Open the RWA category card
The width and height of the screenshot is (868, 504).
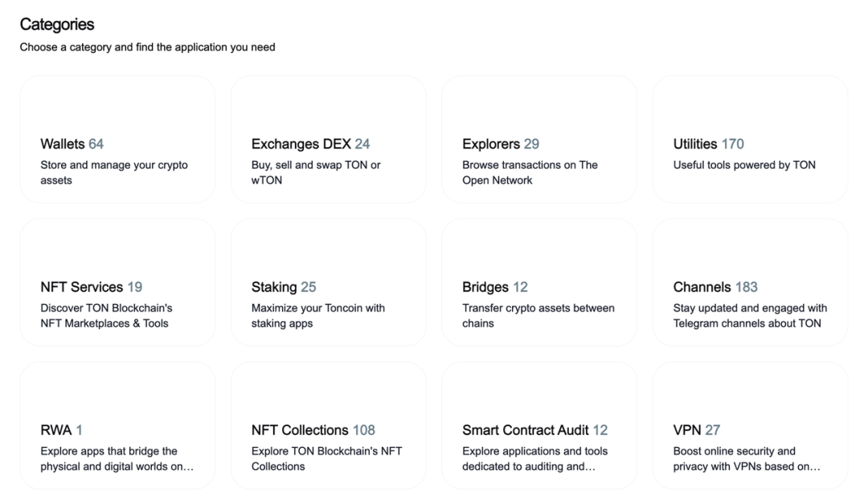tap(117, 425)
